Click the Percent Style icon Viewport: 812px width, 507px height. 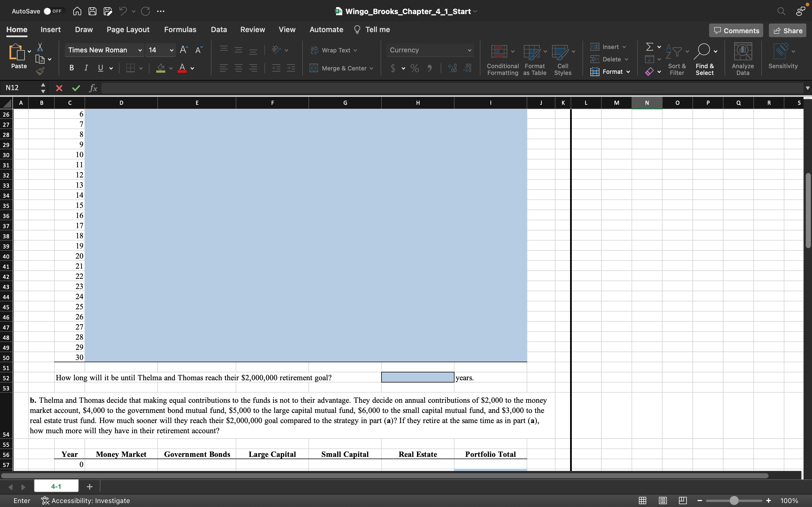pyautogui.click(x=415, y=68)
